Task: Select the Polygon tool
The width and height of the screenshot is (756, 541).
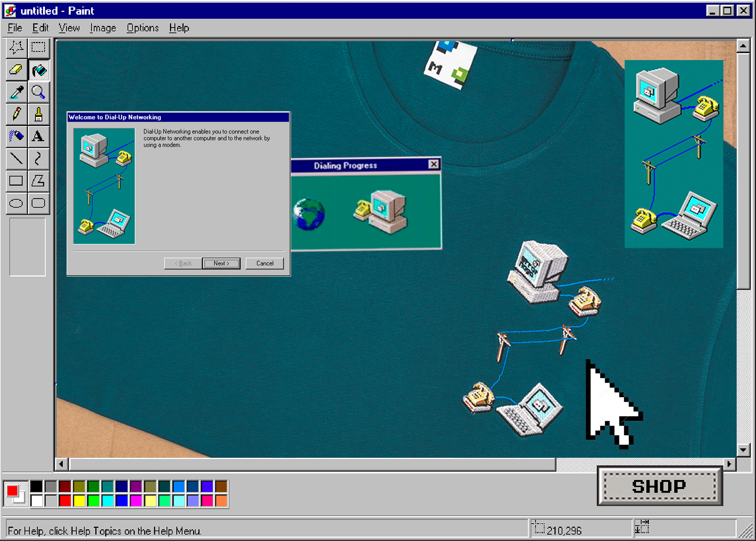Action: tap(38, 181)
